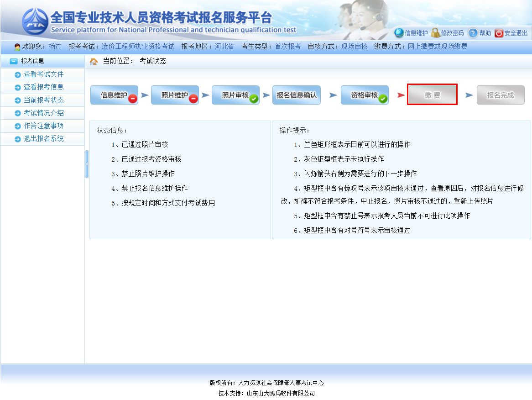Viewport: 532px width, 400px height.
Task: Click the 报名信息确认 step button
Action: [x=296, y=95]
